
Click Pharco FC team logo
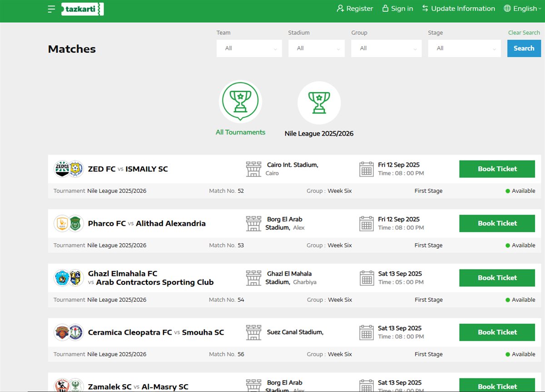[x=62, y=223]
